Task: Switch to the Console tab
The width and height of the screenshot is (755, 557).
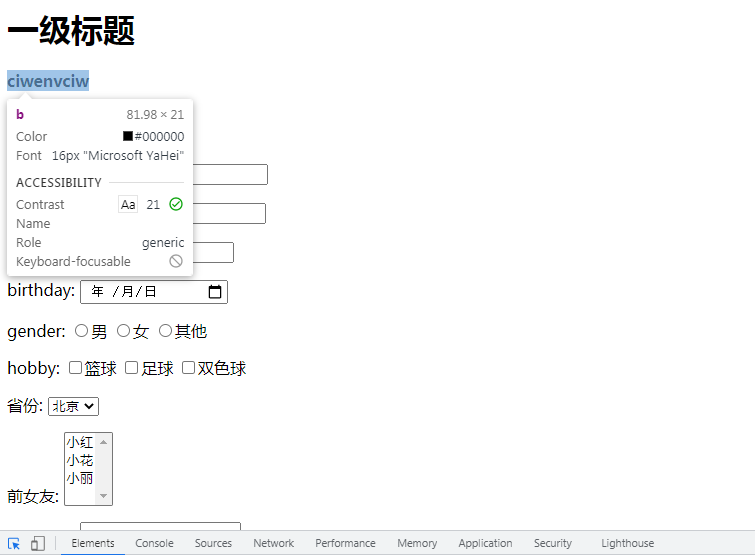Action: click(154, 543)
